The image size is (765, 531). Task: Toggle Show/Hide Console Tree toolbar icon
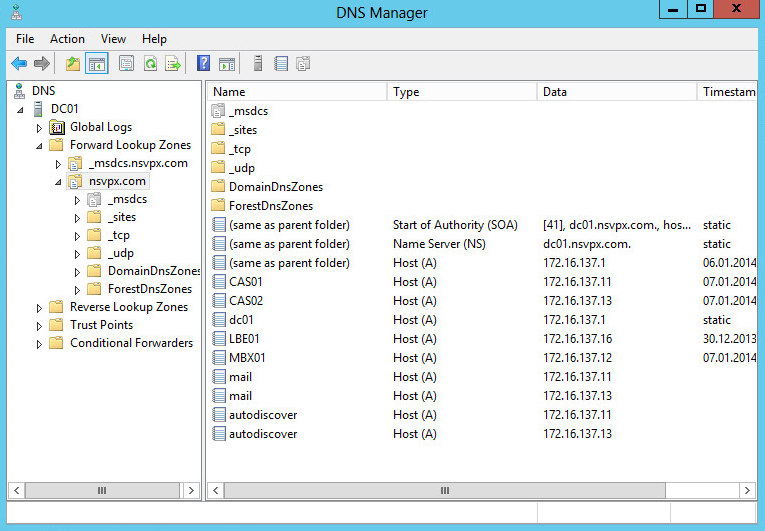tap(97, 64)
